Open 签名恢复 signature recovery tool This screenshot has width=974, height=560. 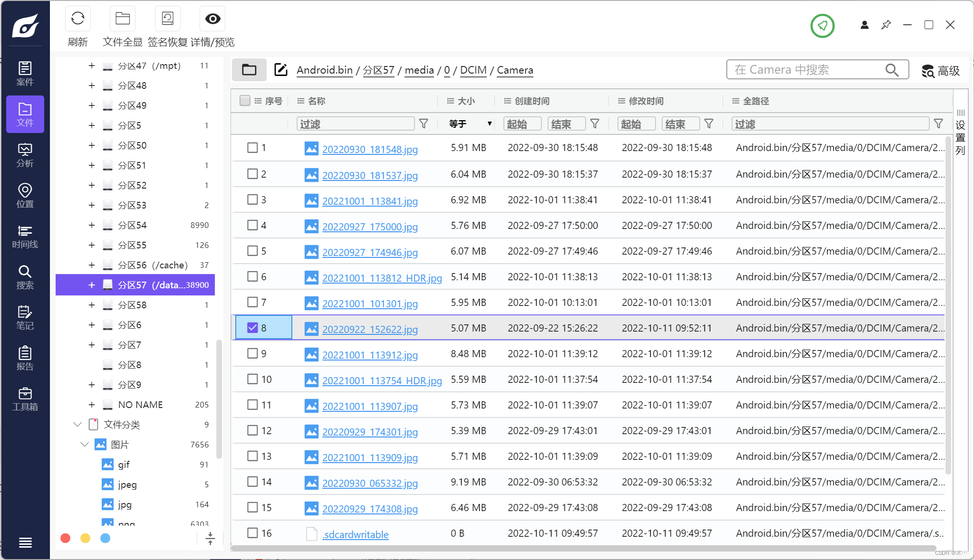(x=167, y=19)
